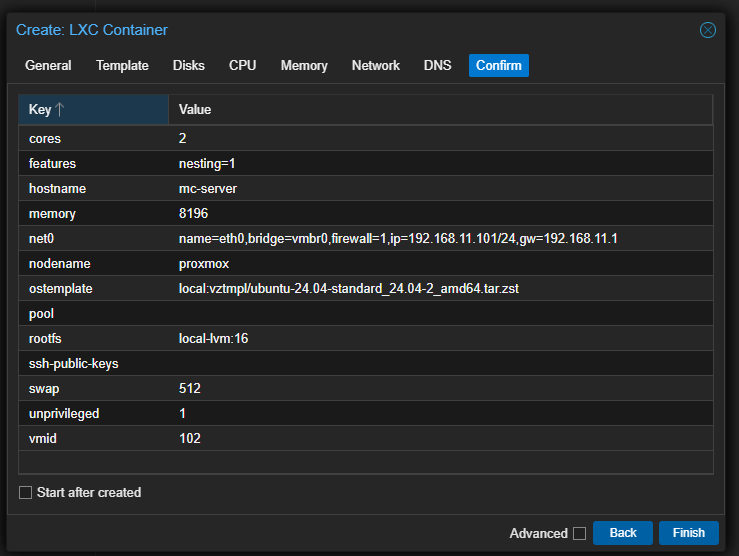This screenshot has height=556, width=739.
Task: Select the rootfs local-lvm:16 row
Action: point(365,338)
